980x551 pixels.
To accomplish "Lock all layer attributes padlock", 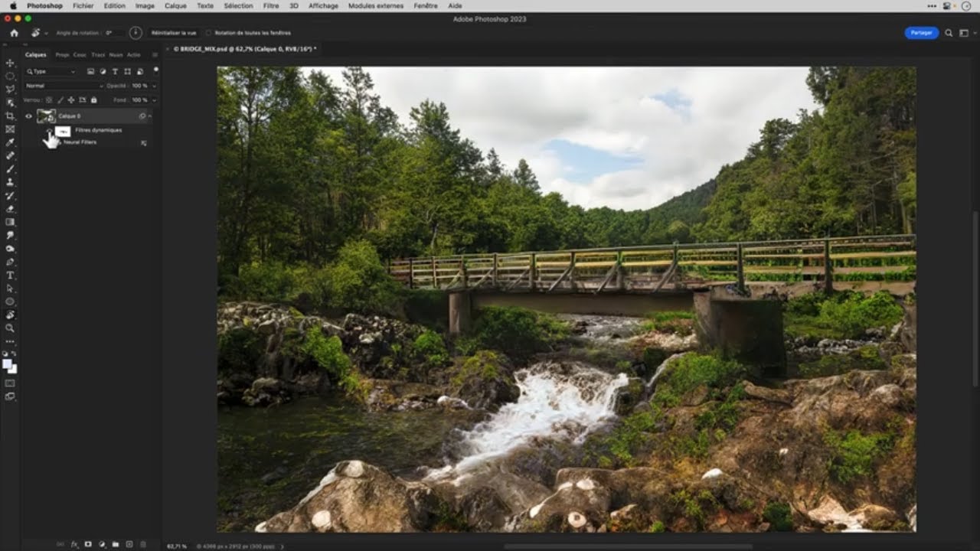I will pyautogui.click(x=94, y=99).
